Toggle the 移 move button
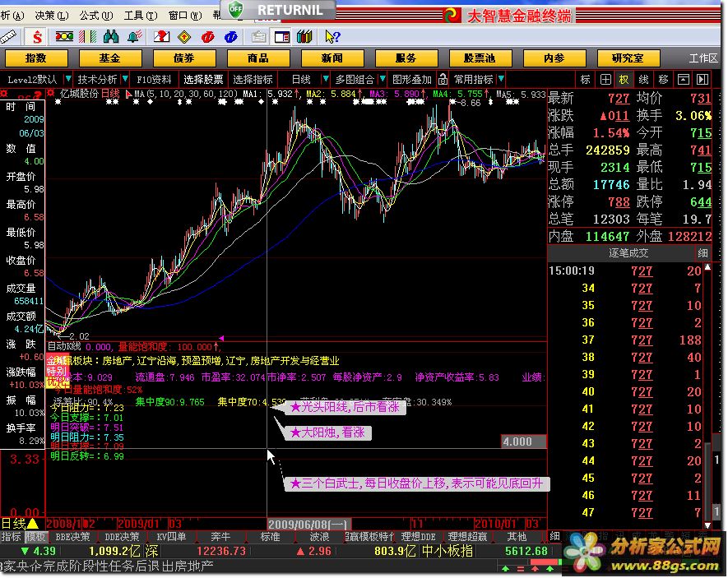This screenshot has width=728, height=578. pos(663,79)
